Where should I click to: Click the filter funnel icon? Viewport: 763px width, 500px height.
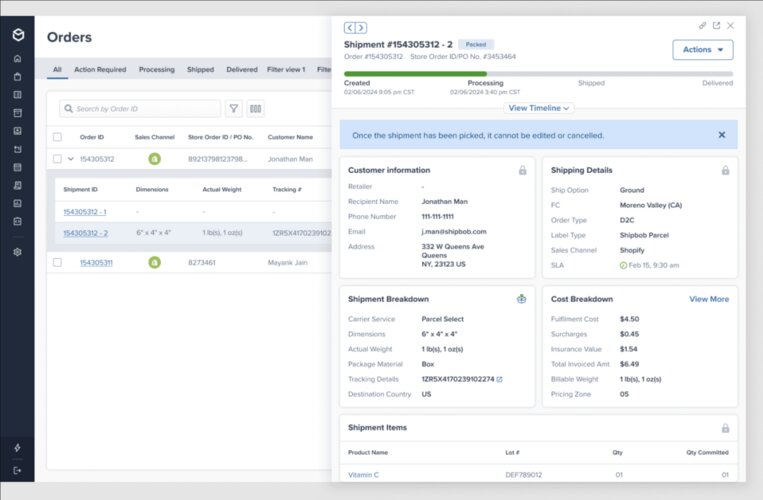[234, 109]
